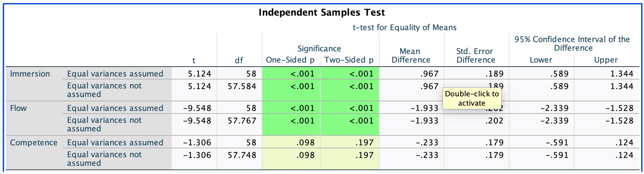Click the df cell showing 57.584
This screenshot has width=644, height=174.
(242, 86)
